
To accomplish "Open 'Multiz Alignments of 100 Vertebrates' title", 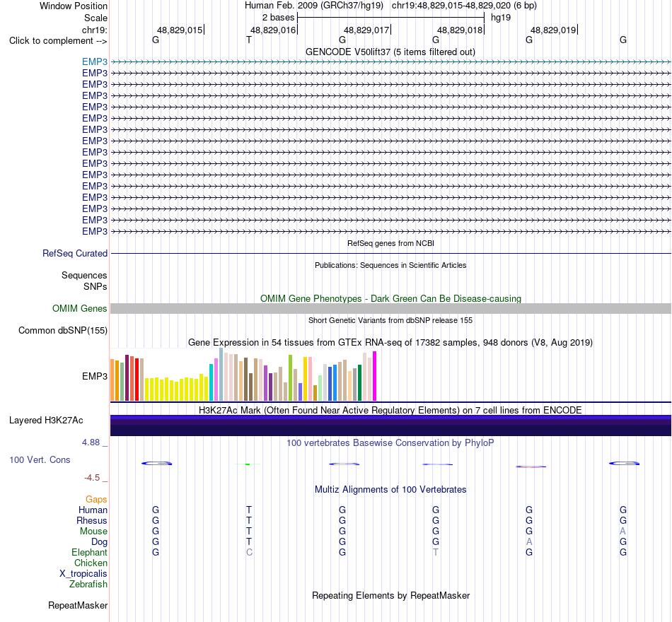I will pos(390,490).
